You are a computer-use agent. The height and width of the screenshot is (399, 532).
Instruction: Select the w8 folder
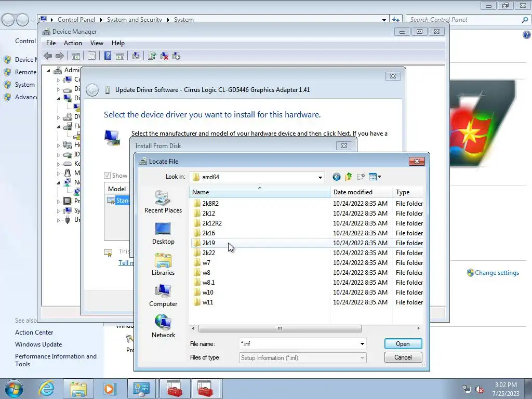206,272
